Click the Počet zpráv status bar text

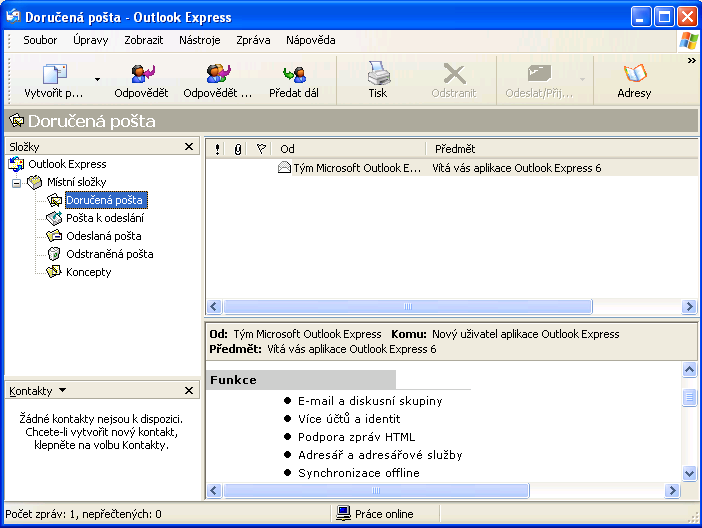[83, 514]
